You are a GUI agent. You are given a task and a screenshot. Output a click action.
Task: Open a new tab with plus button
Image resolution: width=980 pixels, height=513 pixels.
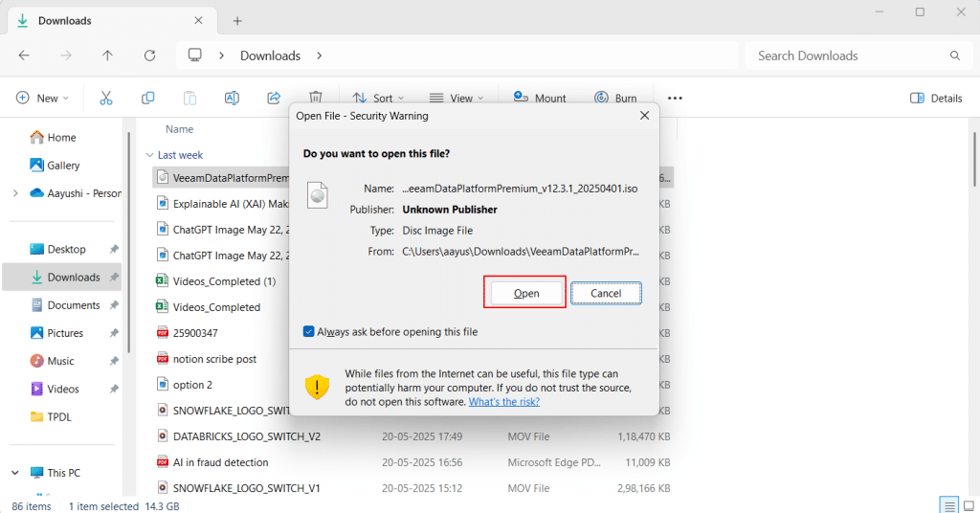(x=237, y=21)
